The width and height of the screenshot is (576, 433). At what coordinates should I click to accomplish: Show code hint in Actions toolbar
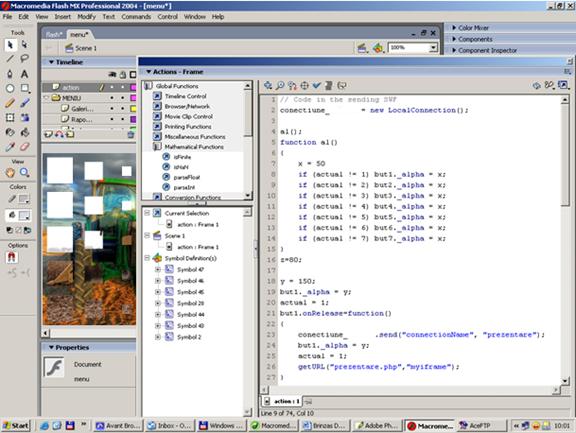click(342, 86)
